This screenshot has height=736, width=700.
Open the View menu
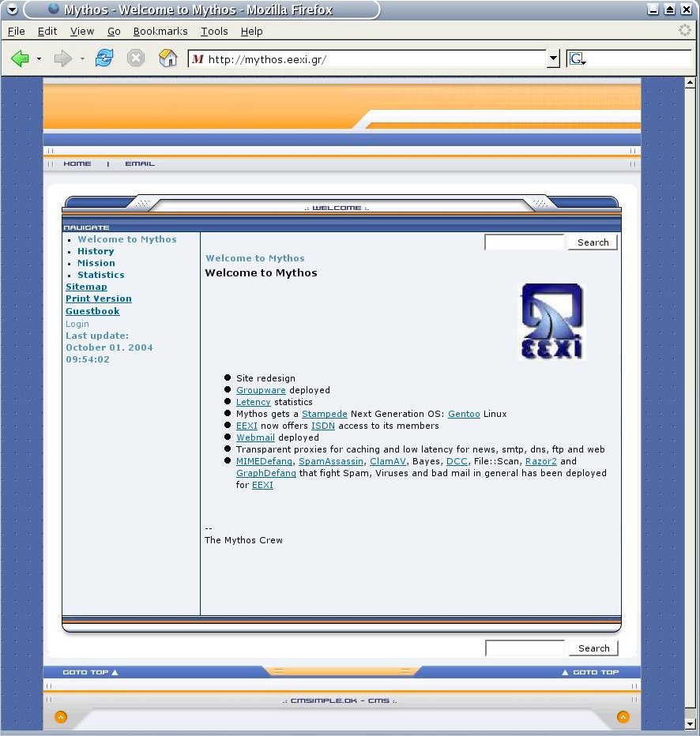coord(82,32)
